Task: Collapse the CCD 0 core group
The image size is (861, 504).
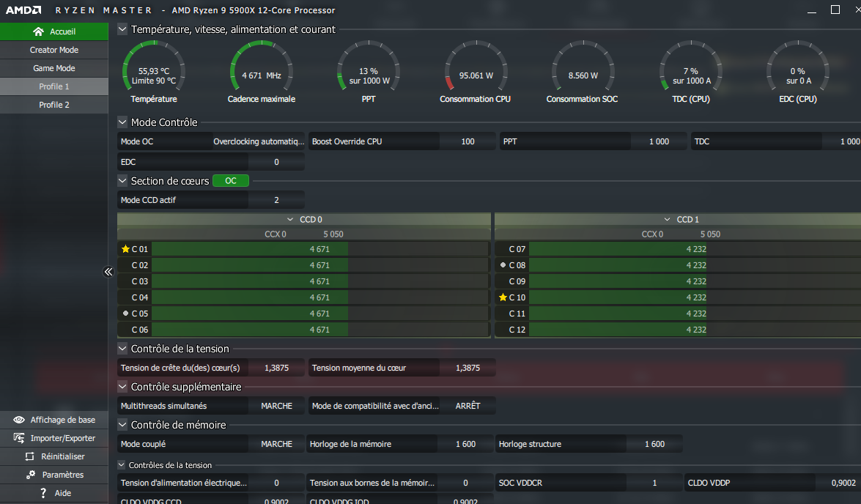Action: 290,220
